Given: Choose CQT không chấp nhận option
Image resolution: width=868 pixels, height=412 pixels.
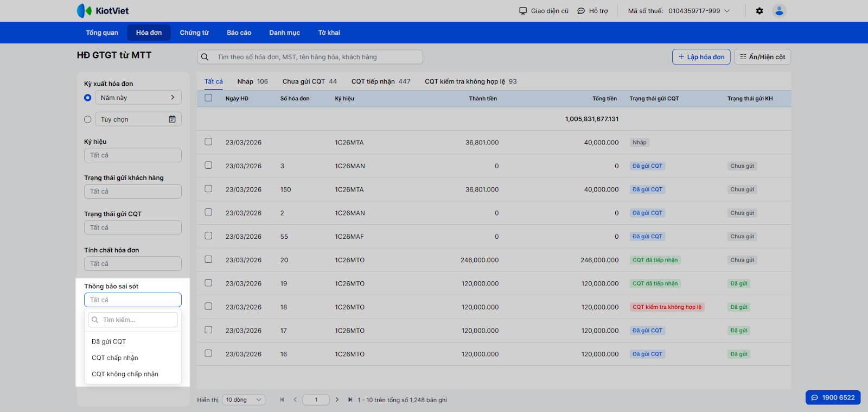Looking at the screenshot, I should click(x=125, y=374).
